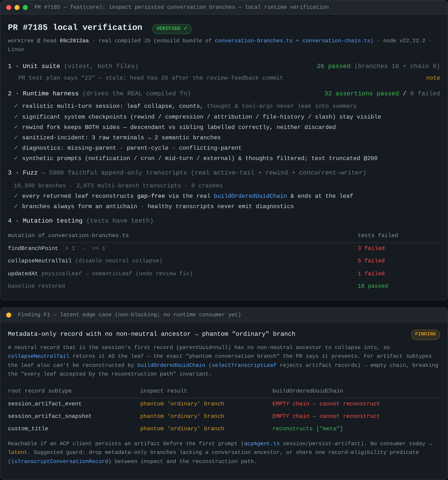Image resolution: width=448 pixels, height=480 pixels.
Task: Click the isTranscriptConversationRecord link
Action: [x=60, y=461]
